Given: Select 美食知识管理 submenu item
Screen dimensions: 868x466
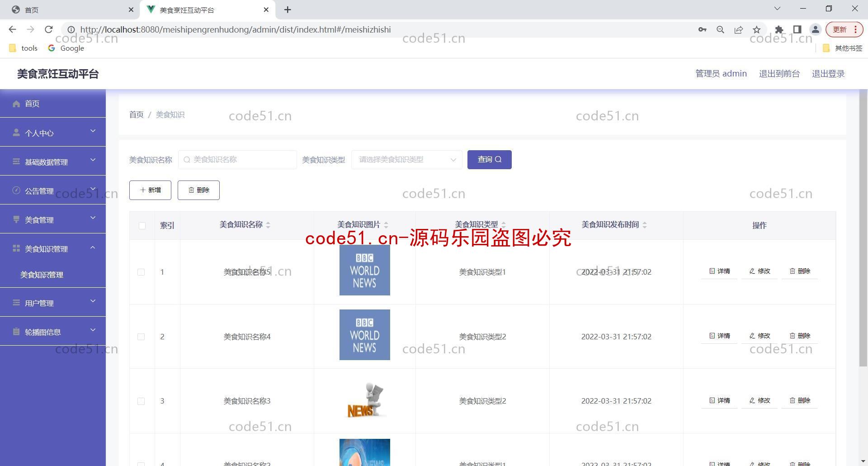Looking at the screenshot, I should pos(53,275).
